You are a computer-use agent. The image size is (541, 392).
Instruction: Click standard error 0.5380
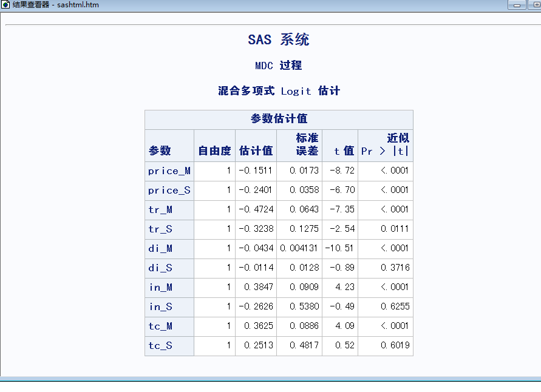[x=304, y=306]
